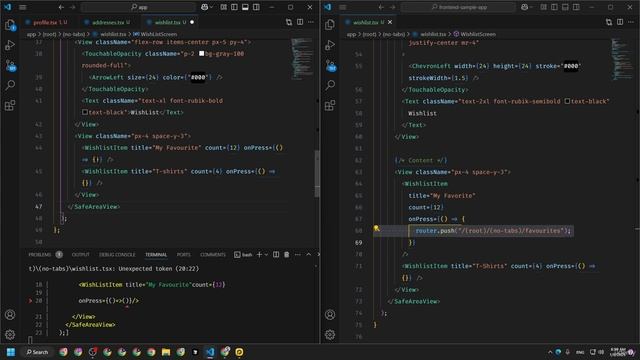The width and height of the screenshot is (640, 360).
Task: Open hamburger application menu in right window
Action: tap(343, 7)
